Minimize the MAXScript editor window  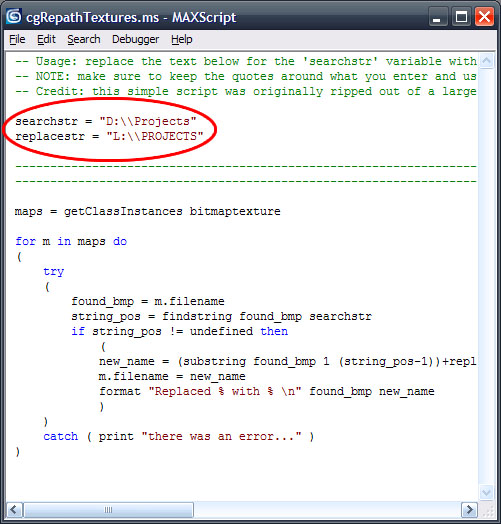[437, 17]
